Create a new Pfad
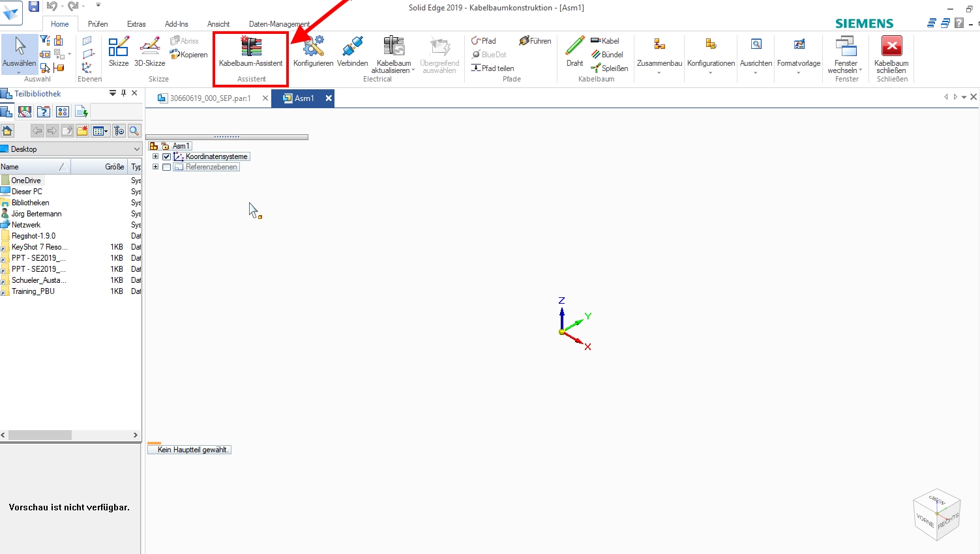The image size is (980, 554). click(x=483, y=40)
